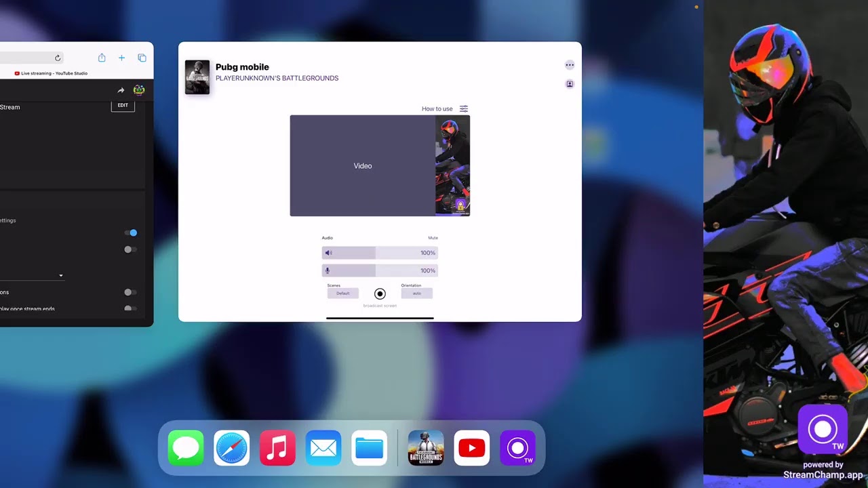Open Messages from the dock
868x488 pixels.
tap(186, 448)
